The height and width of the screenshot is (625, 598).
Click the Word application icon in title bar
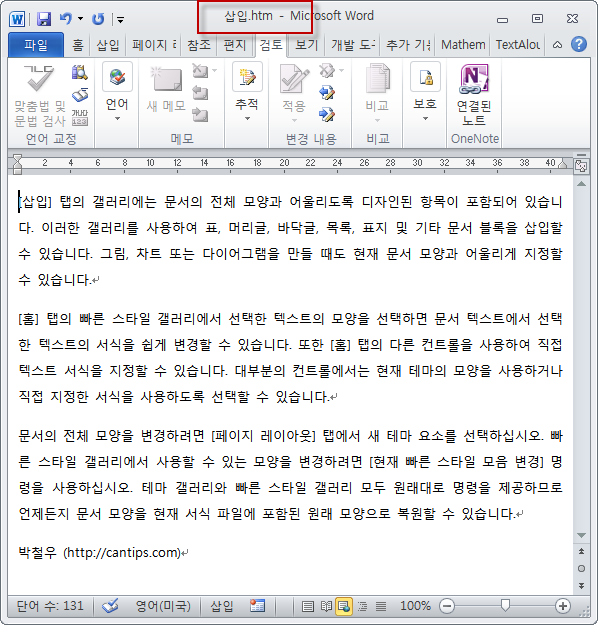coord(17,18)
